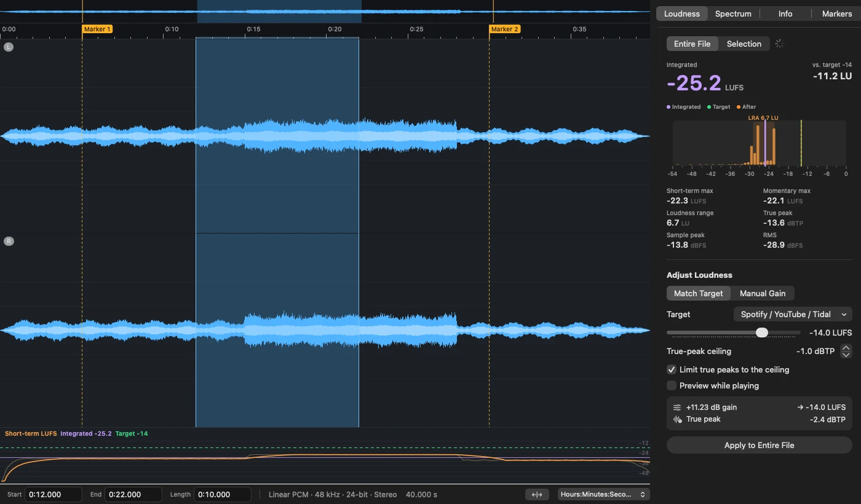Viewport: 861px width, 504px height.
Task: Disable Limit true peaks to the ceiling
Action: click(x=672, y=369)
